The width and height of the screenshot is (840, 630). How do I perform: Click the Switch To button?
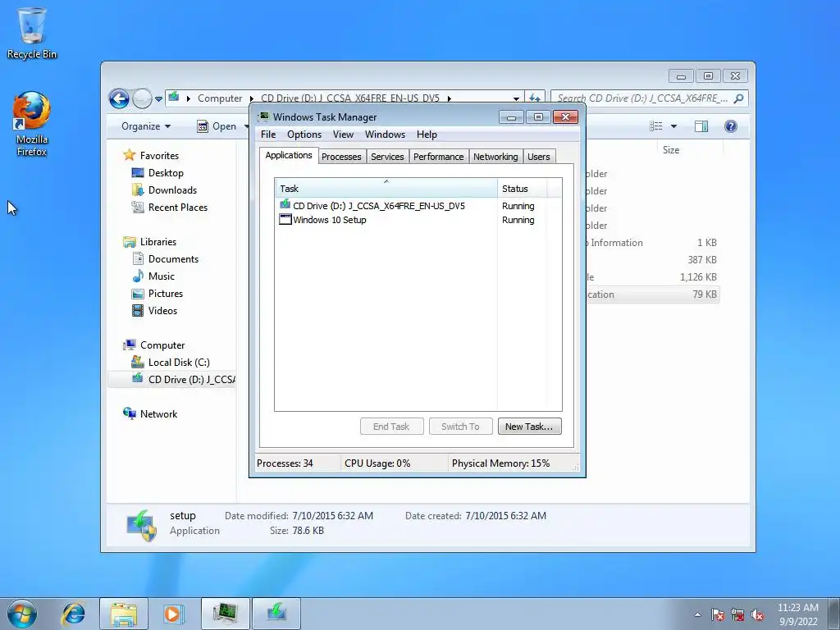460,427
